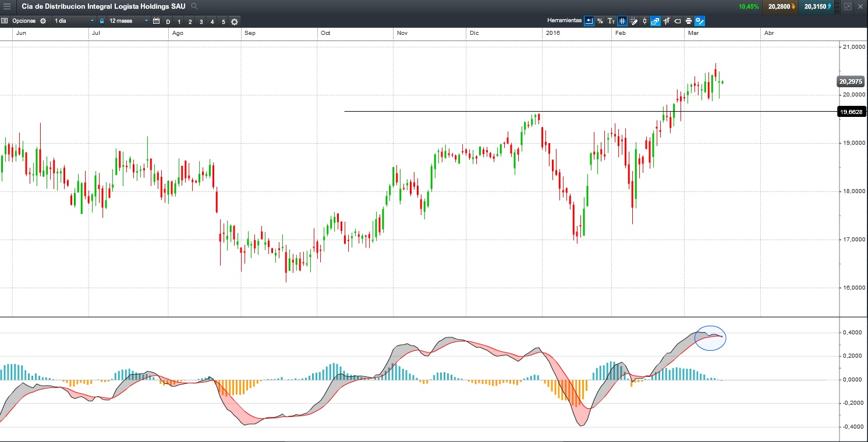Screen dimensions: 868x442
Task: Toggle the blue padlock next to the period
Action: coord(101,21)
